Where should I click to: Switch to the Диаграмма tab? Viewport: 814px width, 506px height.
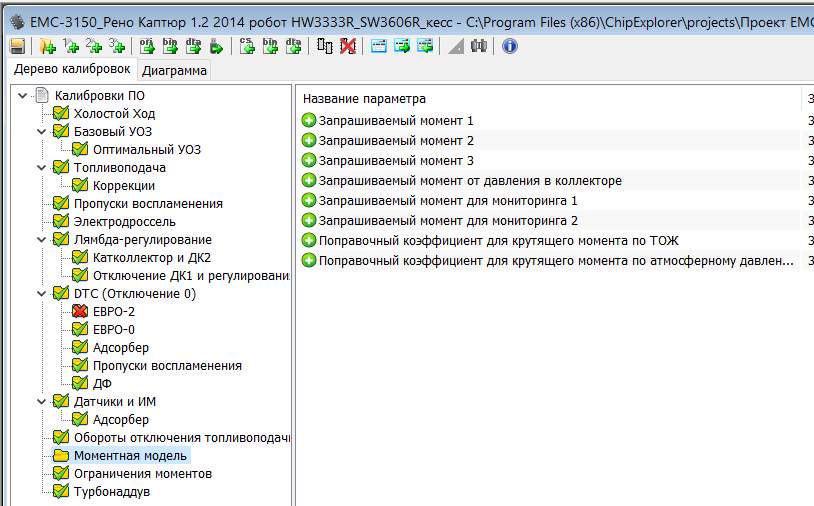[175, 70]
